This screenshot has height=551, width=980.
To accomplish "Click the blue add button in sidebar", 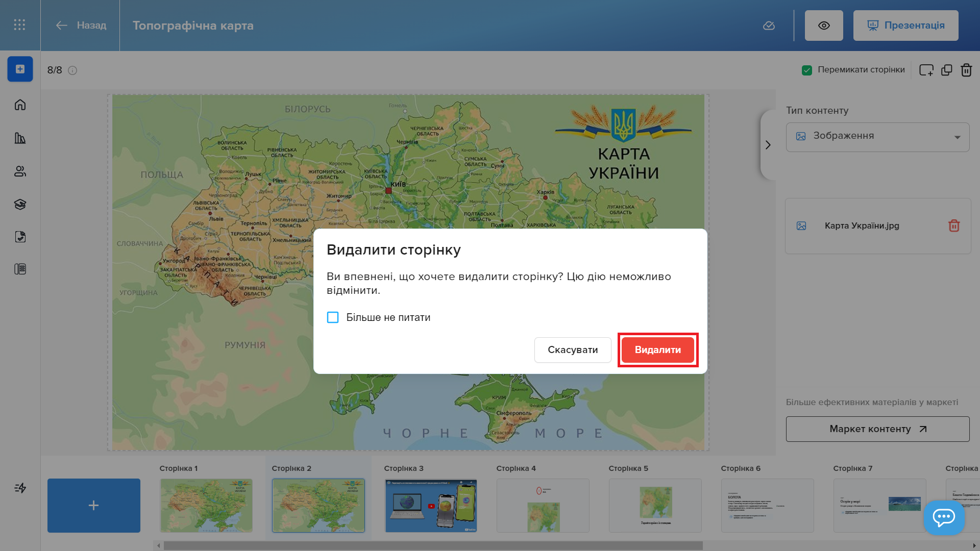I will point(20,69).
